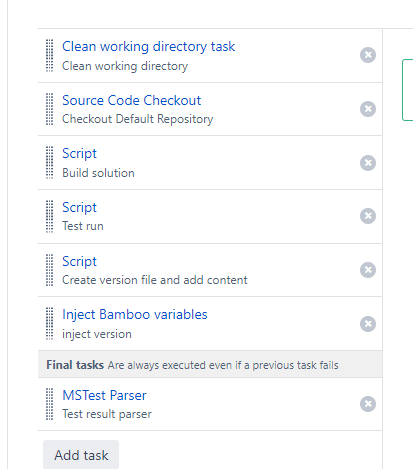Click the Add task button
Image resolution: width=413 pixels, height=469 pixels.
pos(81,455)
